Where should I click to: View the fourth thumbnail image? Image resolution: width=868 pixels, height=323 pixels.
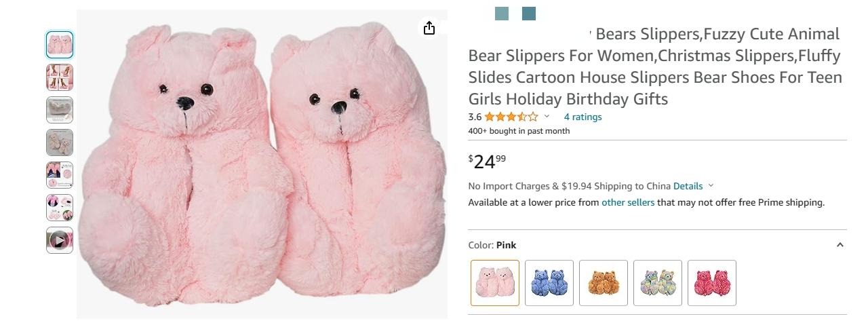(60, 142)
